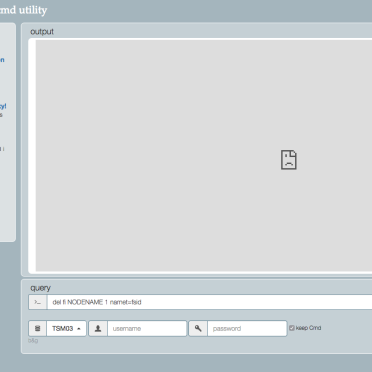Screen dimensions: 372x372
Task: Toggle the keep Cmd checkbox
Action: coord(292,328)
